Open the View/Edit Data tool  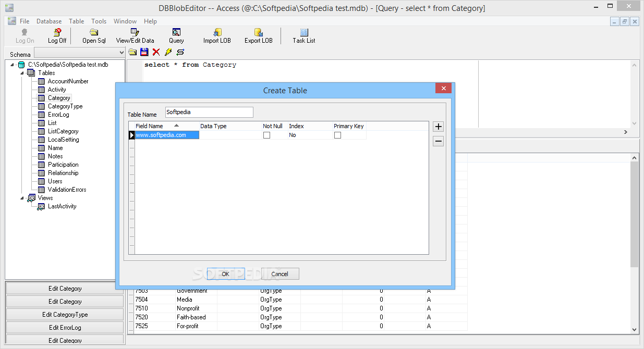pyautogui.click(x=135, y=36)
